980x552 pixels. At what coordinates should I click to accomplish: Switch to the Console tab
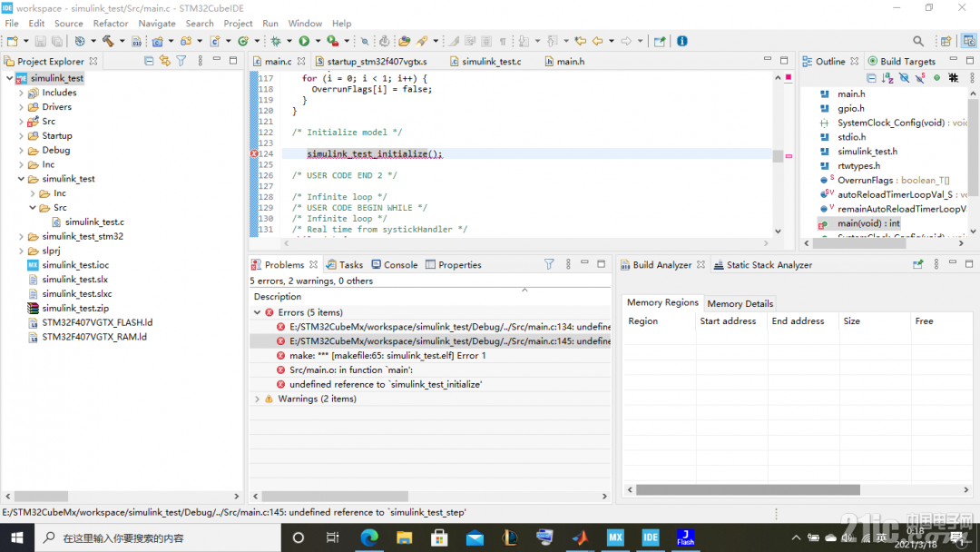[x=395, y=264]
